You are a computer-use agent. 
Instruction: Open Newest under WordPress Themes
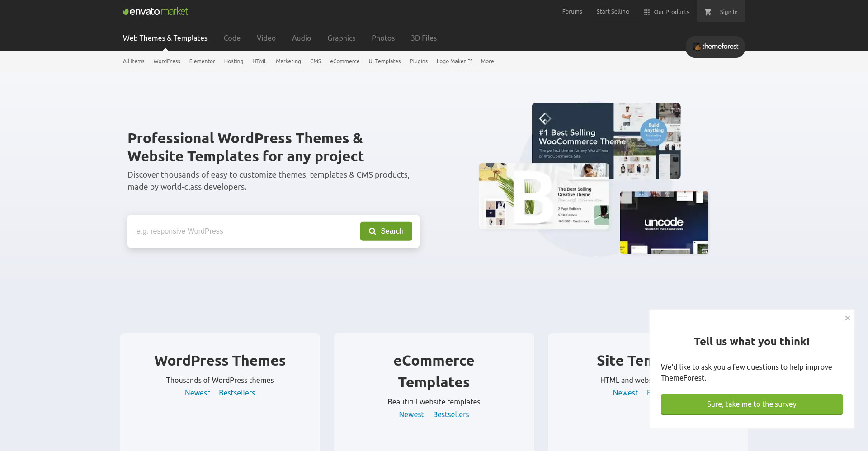click(x=197, y=393)
